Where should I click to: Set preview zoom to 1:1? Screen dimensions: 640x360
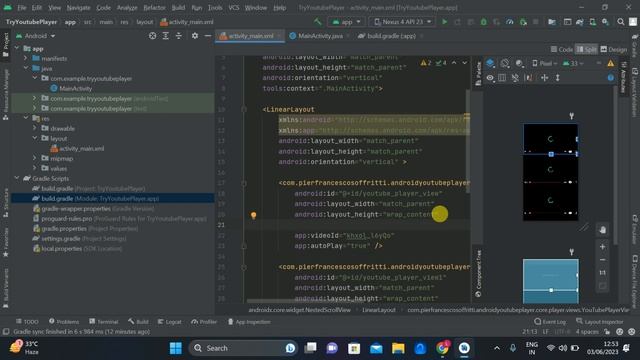click(602, 272)
